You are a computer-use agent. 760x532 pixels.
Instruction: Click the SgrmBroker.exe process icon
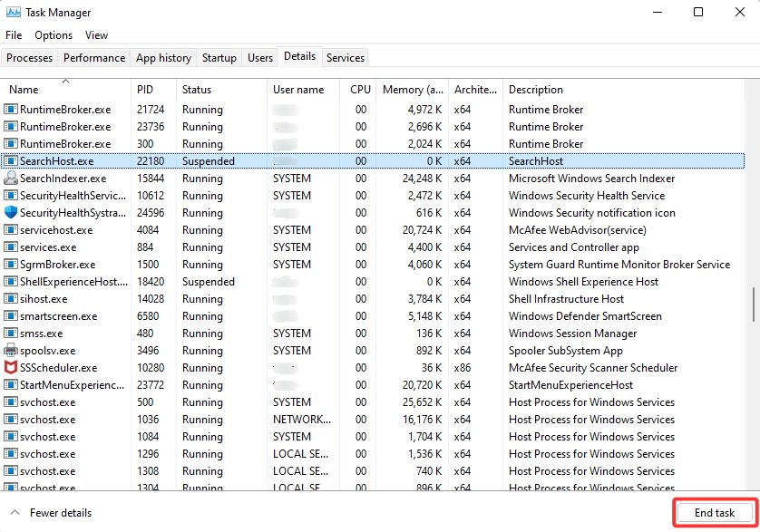coord(10,265)
